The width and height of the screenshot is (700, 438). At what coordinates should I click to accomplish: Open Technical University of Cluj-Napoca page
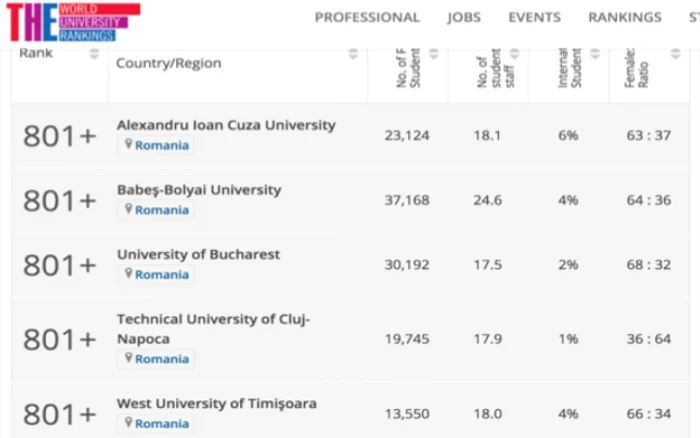click(213, 329)
